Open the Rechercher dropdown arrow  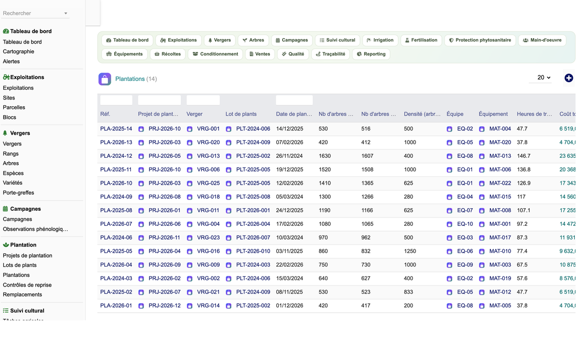[66, 13]
